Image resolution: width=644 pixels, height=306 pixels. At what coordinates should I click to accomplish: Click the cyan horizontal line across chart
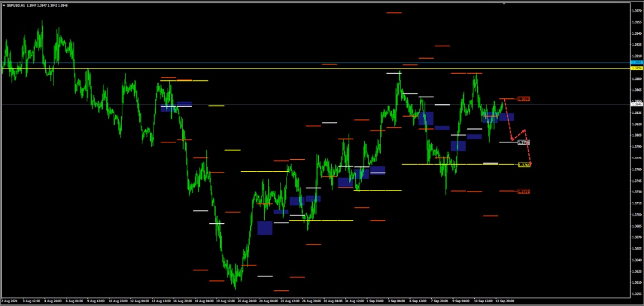pos(279,63)
